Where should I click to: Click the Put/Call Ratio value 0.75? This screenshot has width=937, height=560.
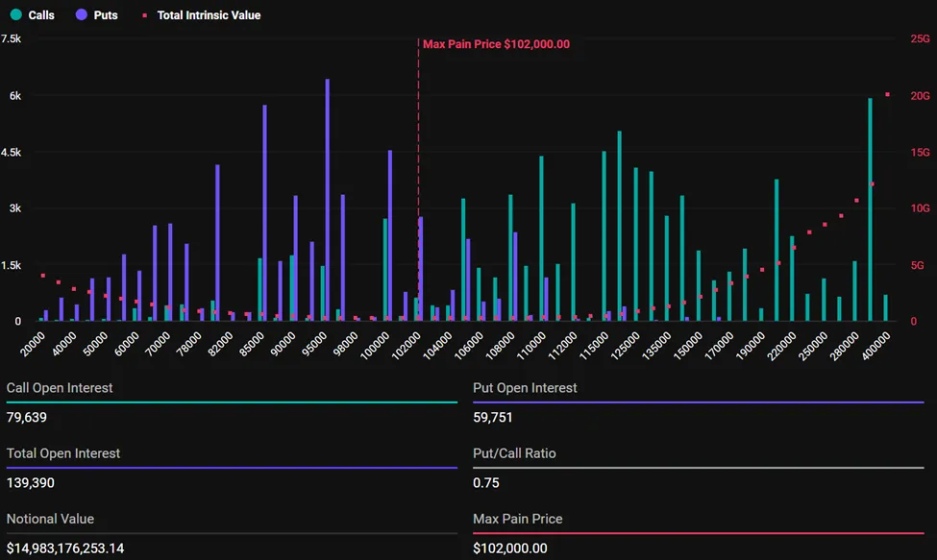tap(485, 483)
